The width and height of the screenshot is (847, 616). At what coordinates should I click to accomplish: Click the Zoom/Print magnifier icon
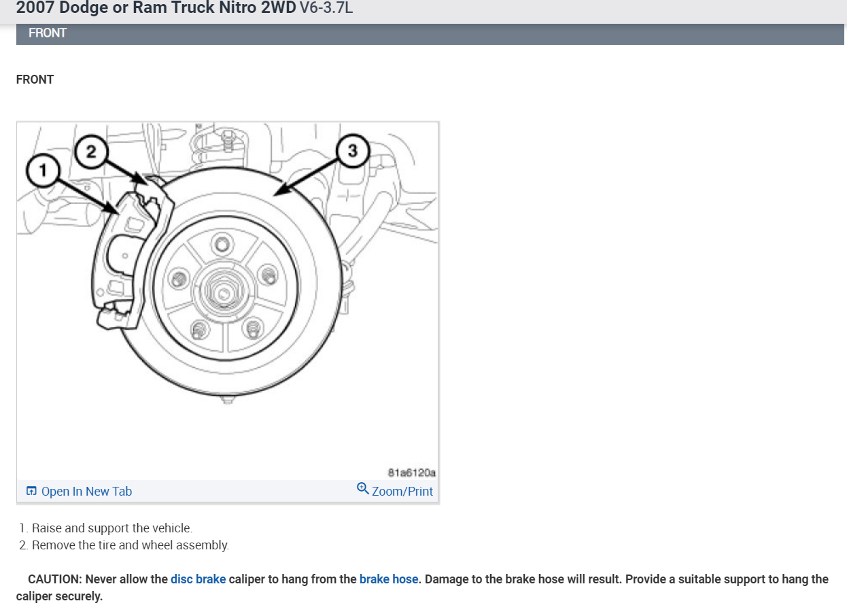362,489
